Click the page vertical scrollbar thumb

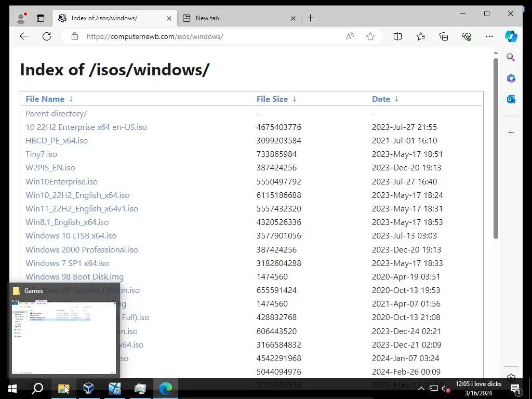[496, 148]
